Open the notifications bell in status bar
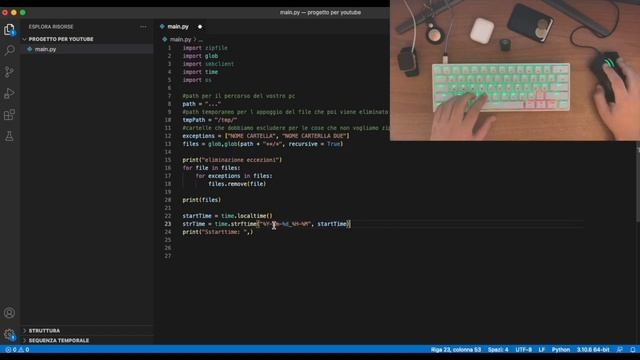 (x=632, y=350)
